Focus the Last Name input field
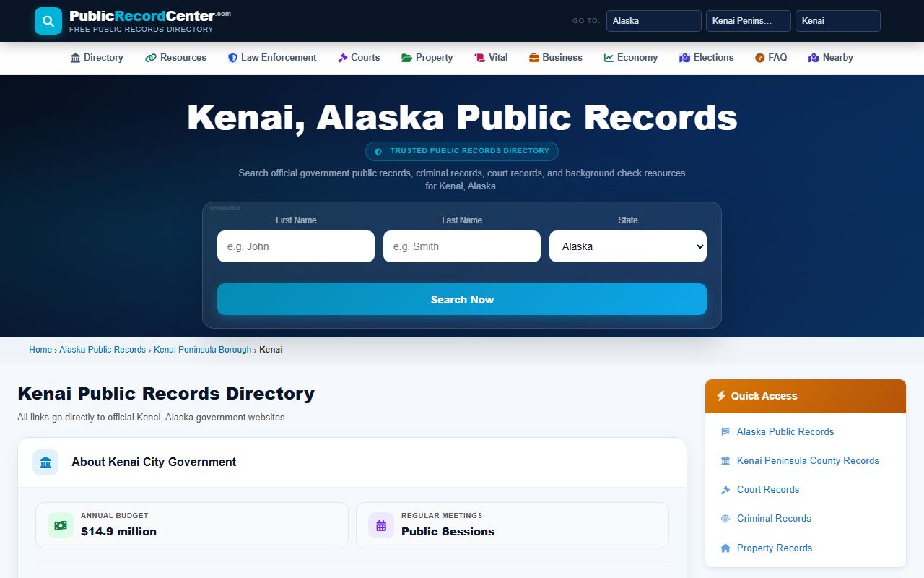The image size is (924, 578). coord(462,246)
